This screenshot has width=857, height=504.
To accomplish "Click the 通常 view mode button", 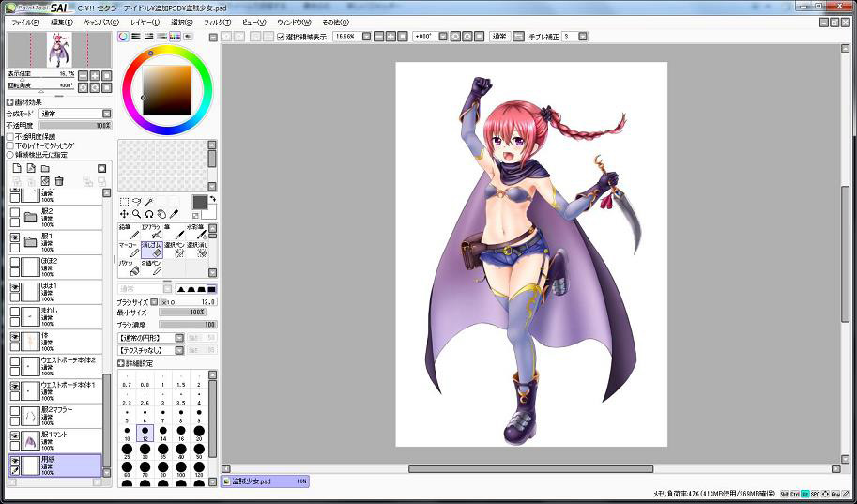I will point(501,37).
